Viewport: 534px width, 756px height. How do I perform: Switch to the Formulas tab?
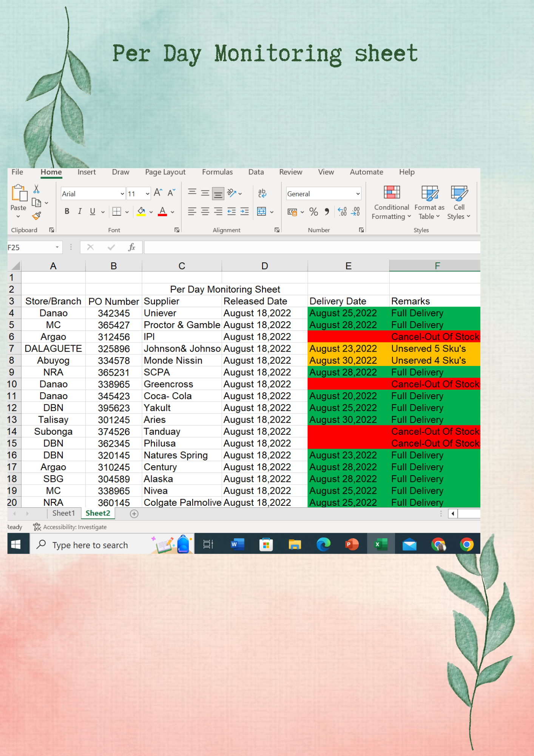click(218, 172)
